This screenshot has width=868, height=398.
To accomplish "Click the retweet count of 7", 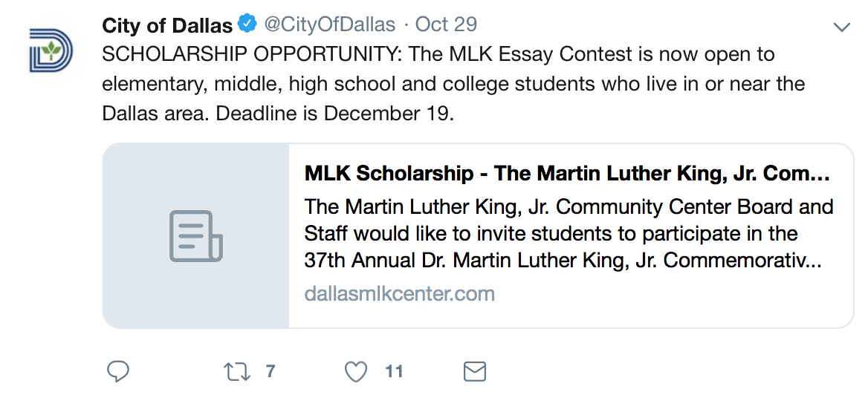I will tap(271, 371).
